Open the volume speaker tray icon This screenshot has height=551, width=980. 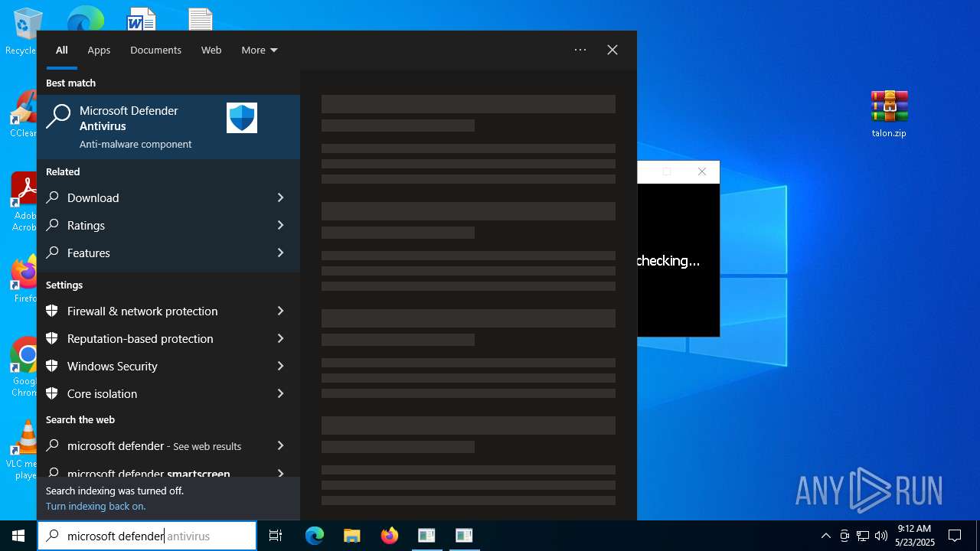(x=881, y=536)
